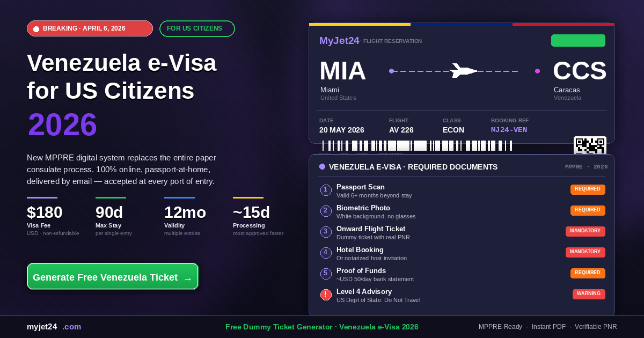Screen dimensions: 644x338
Task: Select the warning icon beside Level 4 Advisory
Action: [326, 294]
